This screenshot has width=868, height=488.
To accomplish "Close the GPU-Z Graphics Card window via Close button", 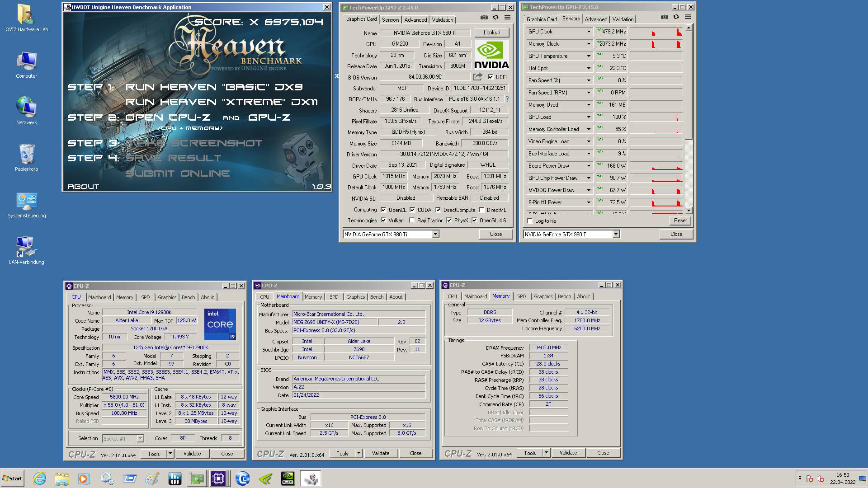I will (x=495, y=234).
